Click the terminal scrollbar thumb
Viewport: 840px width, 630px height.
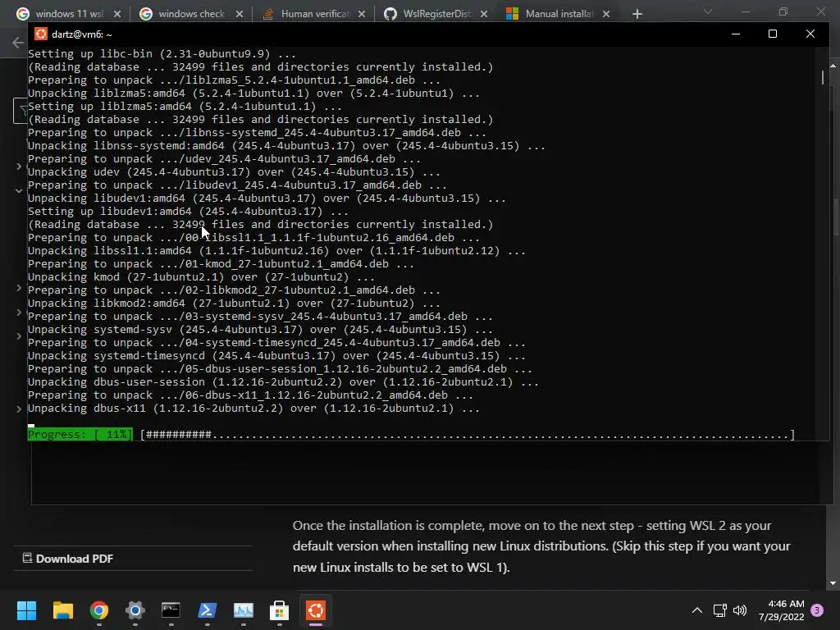click(x=823, y=77)
